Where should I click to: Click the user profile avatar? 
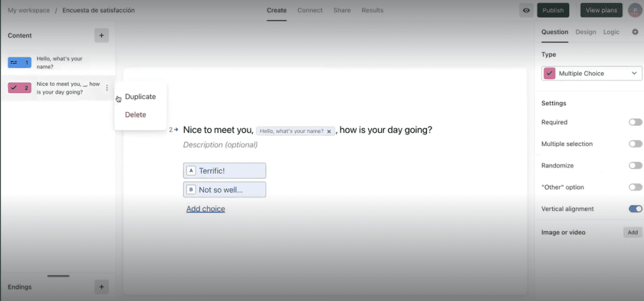pyautogui.click(x=635, y=10)
